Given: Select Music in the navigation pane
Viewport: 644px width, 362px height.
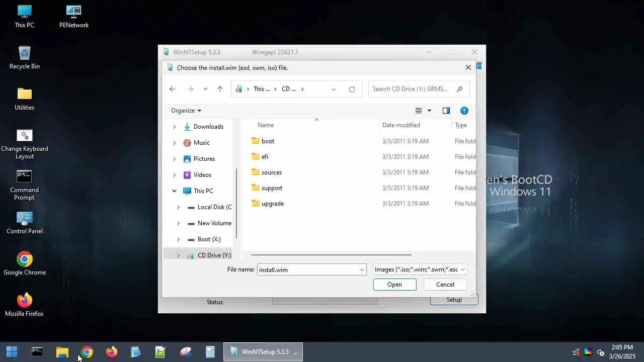Looking at the screenshot, I should [x=202, y=143].
